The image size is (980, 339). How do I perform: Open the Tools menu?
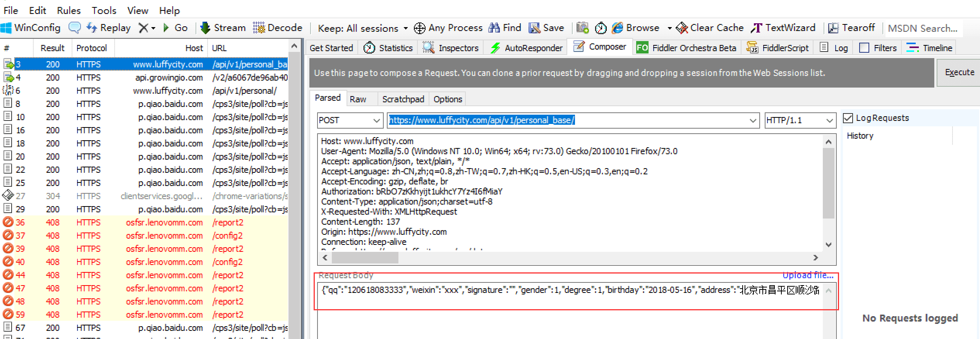click(x=104, y=10)
